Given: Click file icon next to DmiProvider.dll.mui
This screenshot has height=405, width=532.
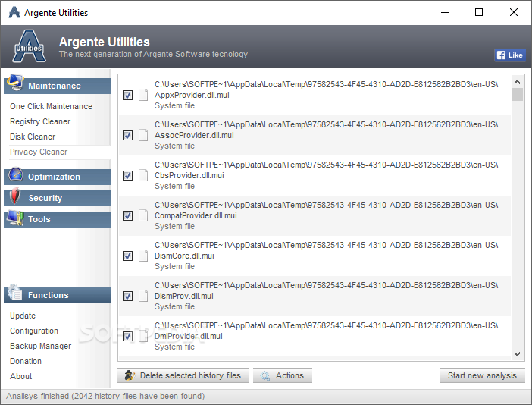Looking at the screenshot, I should pyautogui.click(x=143, y=336).
